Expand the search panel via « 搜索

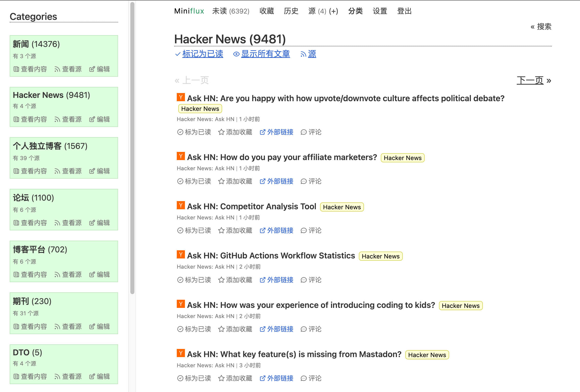tap(541, 27)
